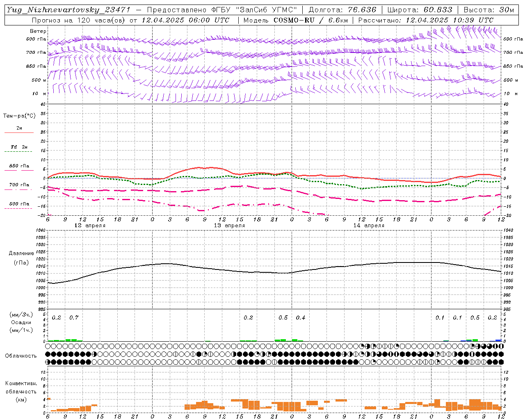
Task: Click the computed time '12.04.2025 10:39 UTC'
Action: tap(450, 20)
